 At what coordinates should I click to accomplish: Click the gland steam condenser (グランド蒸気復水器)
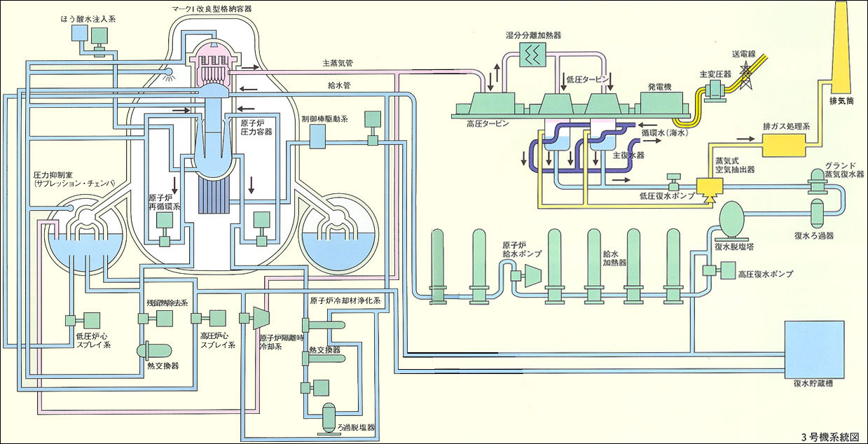[817, 182]
